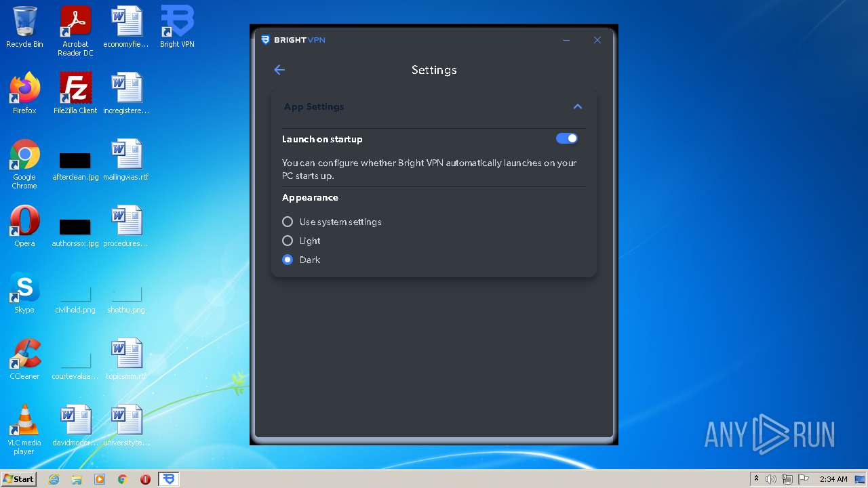868x488 pixels.
Task: Open the volume tray icon
Action: [771, 479]
